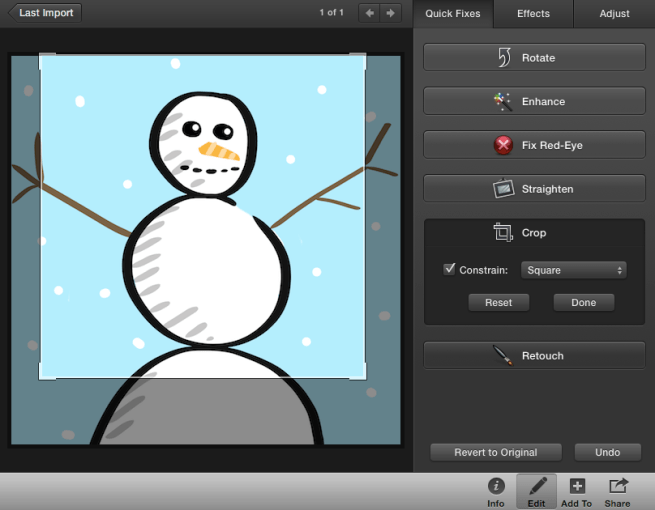This screenshot has width=655, height=510.
Task: Open the Add To menu
Action: pyautogui.click(x=576, y=486)
